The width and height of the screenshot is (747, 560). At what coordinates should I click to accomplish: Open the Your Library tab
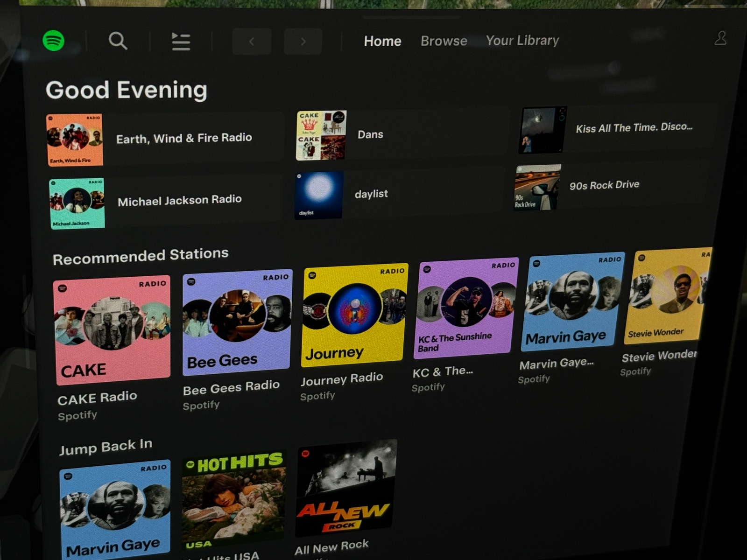522,41
